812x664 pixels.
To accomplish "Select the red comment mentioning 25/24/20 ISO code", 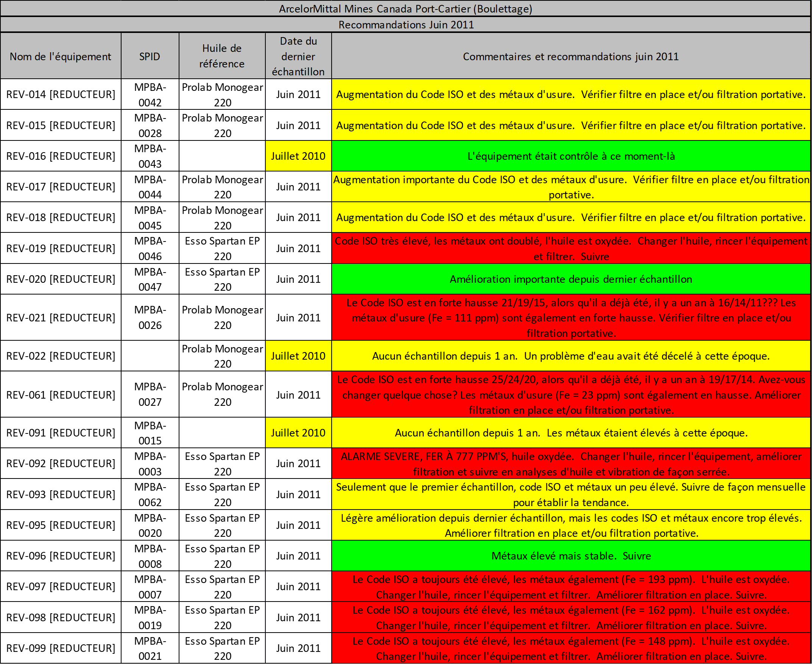I will click(x=571, y=394).
